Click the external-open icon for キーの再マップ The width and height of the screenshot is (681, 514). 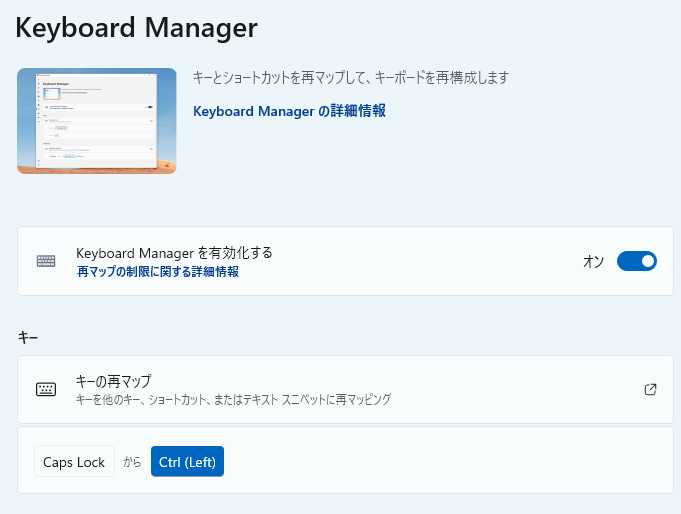click(x=650, y=389)
